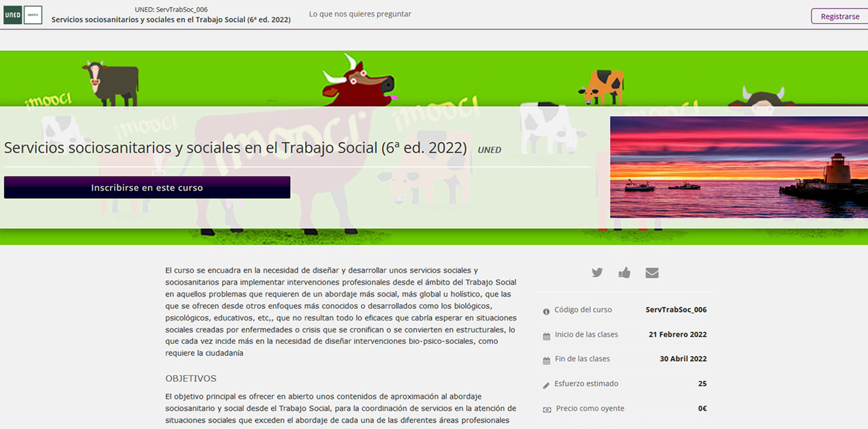Click the calendar icon next to Fin de las clases
Image resolution: width=868 pixels, height=429 pixels.
[x=545, y=360]
